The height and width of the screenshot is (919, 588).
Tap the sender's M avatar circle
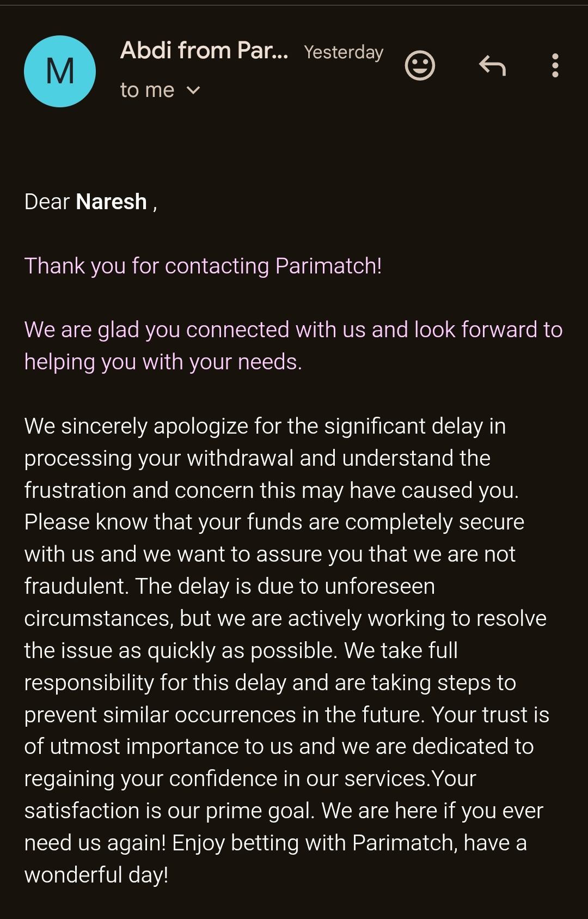(x=60, y=71)
